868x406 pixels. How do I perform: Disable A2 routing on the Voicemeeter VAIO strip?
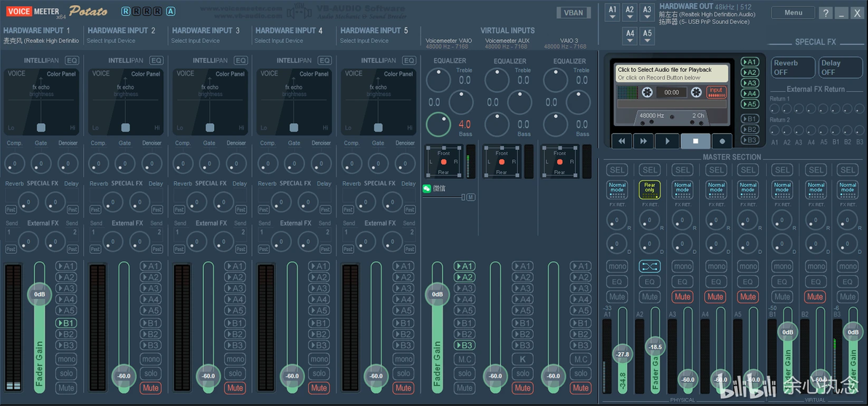465,277
